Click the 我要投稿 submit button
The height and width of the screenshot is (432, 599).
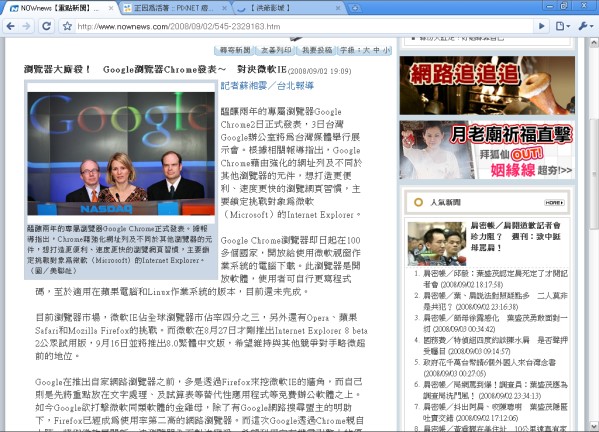317,50
